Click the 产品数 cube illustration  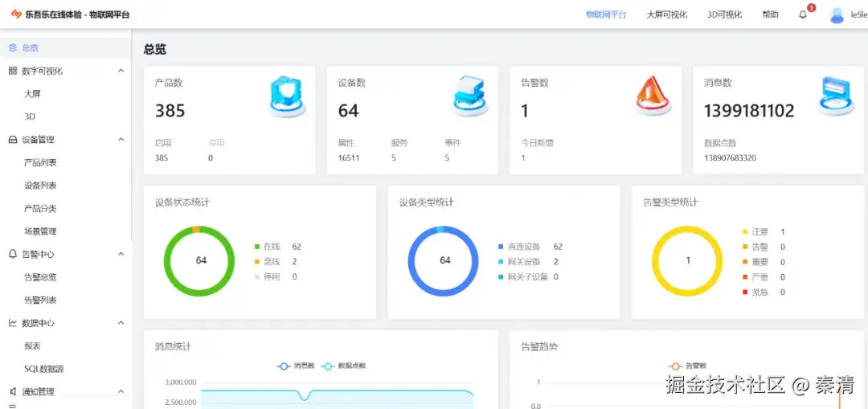286,97
